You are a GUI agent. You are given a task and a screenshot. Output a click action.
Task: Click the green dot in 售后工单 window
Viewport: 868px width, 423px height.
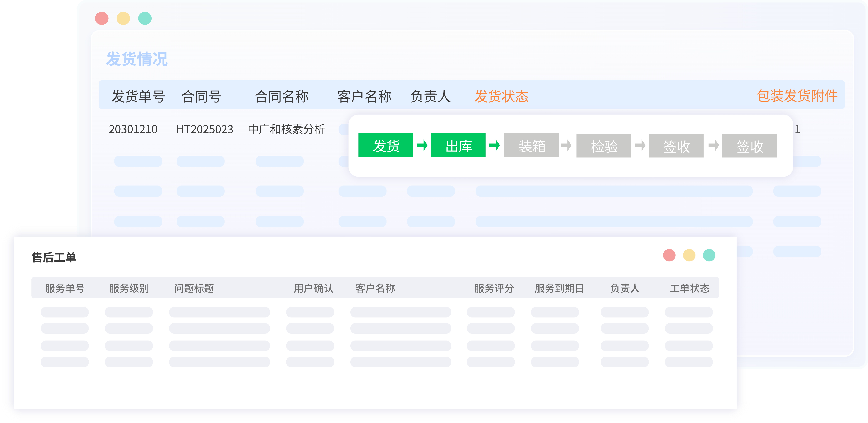tap(709, 255)
